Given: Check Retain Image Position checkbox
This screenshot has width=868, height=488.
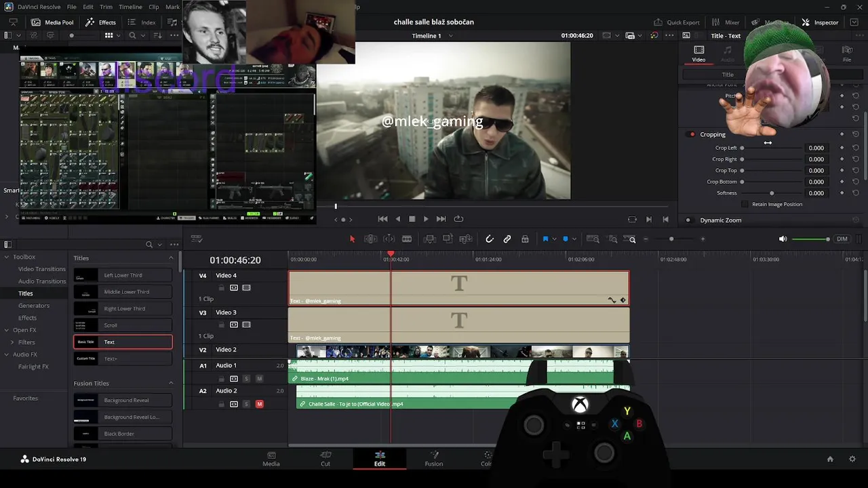Looking at the screenshot, I should pos(745,204).
